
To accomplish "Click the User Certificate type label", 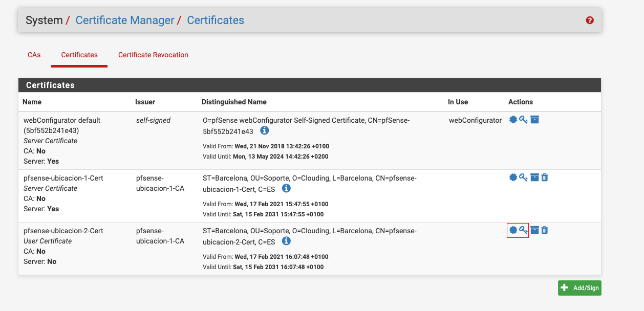I will click(48, 241).
